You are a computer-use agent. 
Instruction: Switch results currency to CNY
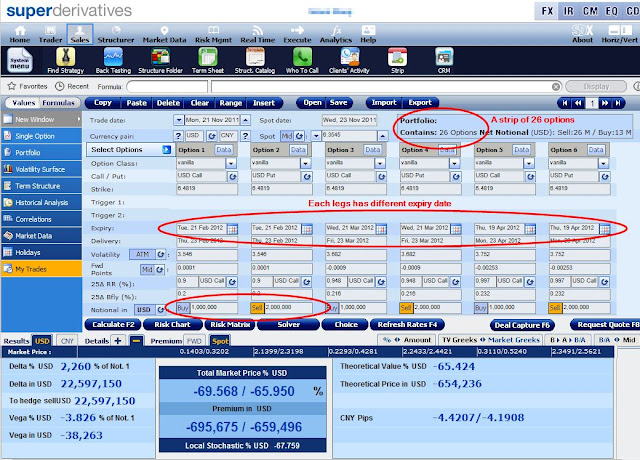(x=67, y=341)
